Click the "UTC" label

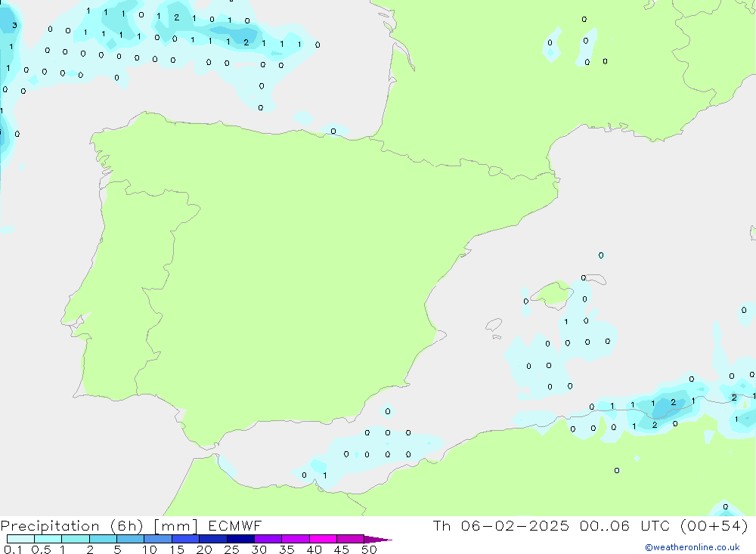655,525
